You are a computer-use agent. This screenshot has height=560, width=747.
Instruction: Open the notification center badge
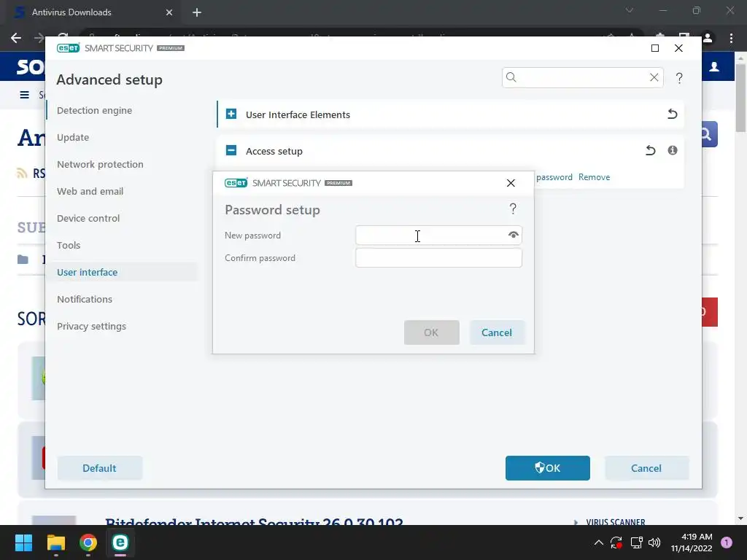point(727,542)
